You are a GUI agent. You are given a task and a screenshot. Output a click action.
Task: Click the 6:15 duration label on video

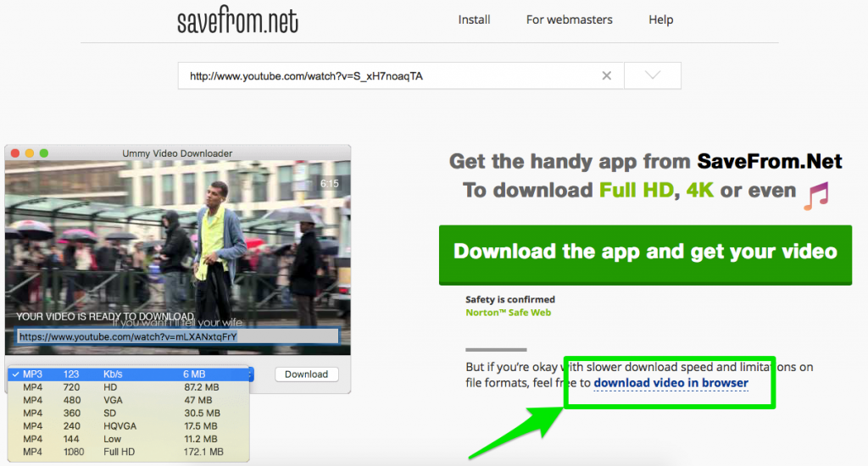pyautogui.click(x=330, y=184)
